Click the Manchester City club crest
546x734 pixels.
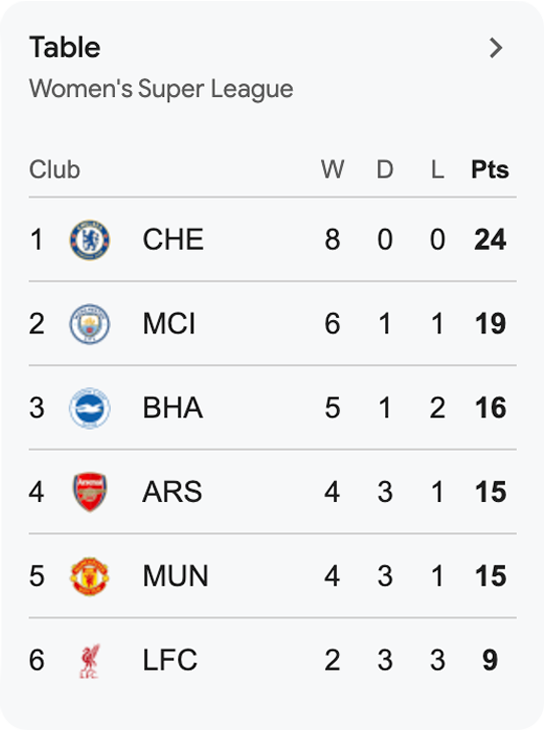(x=90, y=324)
